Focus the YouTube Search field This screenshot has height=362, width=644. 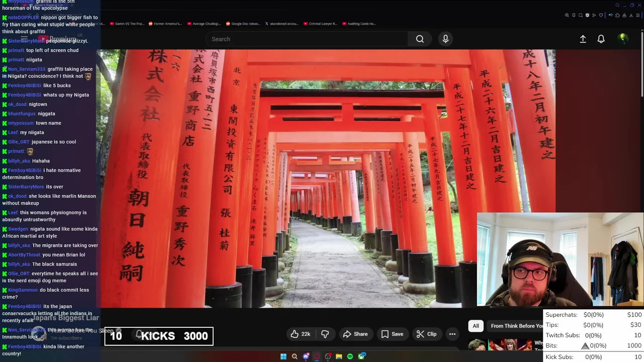click(307, 39)
